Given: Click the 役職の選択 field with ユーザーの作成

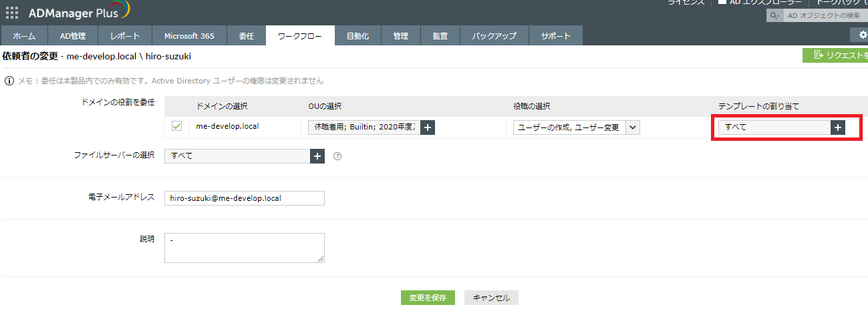Looking at the screenshot, I should click(x=569, y=127).
